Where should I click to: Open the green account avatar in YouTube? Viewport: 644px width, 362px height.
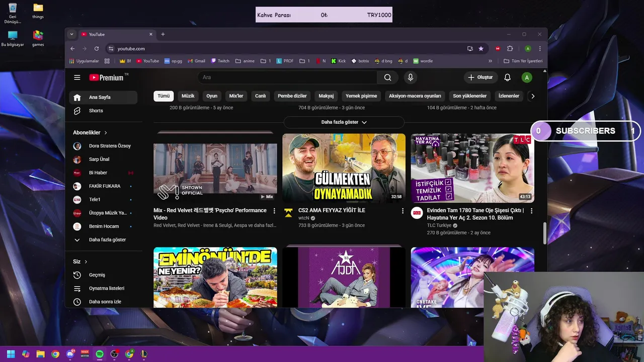coord(527,77)
